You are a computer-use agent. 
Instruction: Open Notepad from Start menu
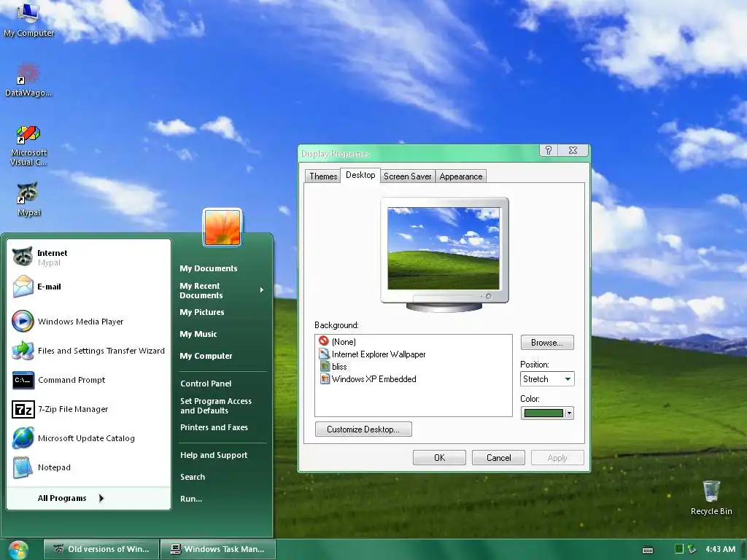88,467
